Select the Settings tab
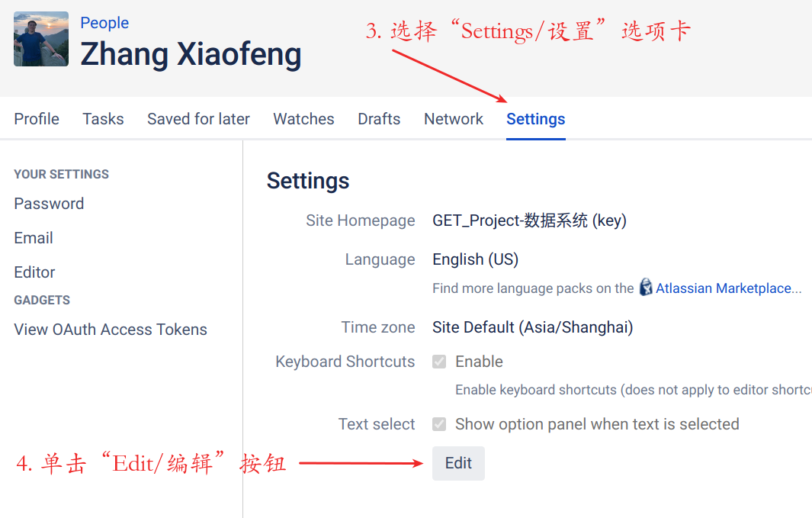812x518 pixels. click(536, 119)
